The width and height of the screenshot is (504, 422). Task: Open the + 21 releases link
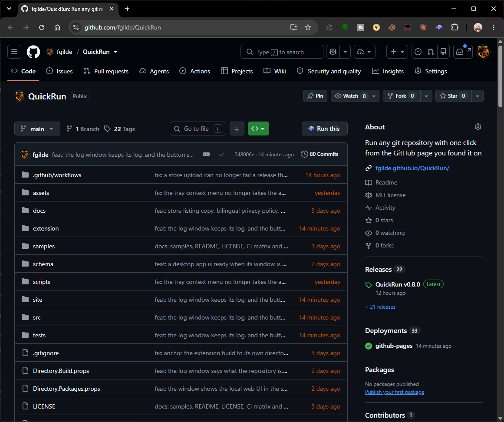(x=380, y=307)
